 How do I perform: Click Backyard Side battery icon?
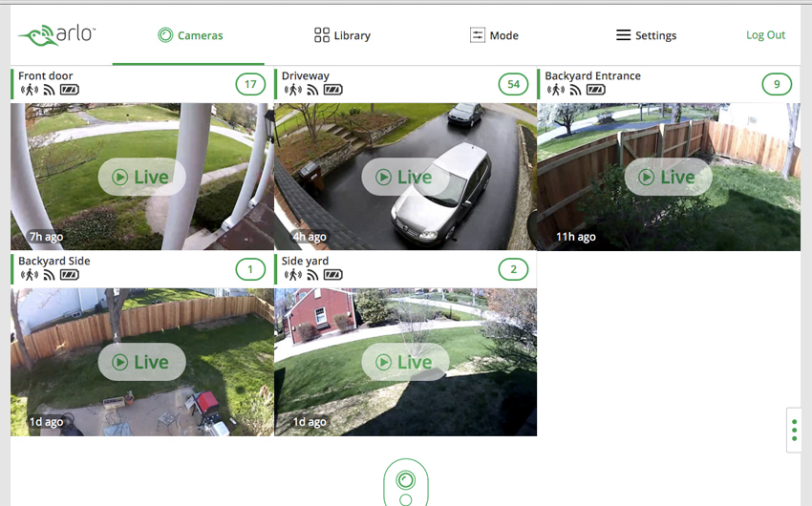click(x=70, y=275)
